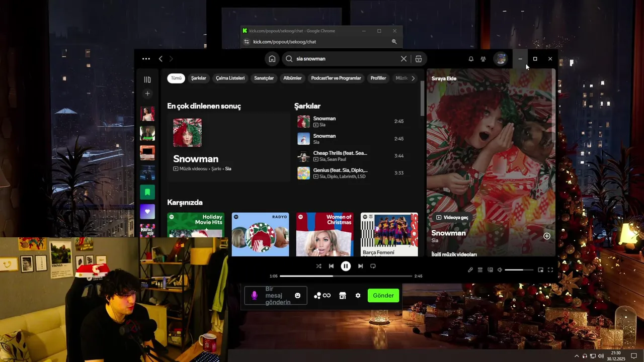The height and width of the screenshot is (362, 644).
Task: Open the Sia, Sean Paul artist link
Action: [x=333, y=159]
